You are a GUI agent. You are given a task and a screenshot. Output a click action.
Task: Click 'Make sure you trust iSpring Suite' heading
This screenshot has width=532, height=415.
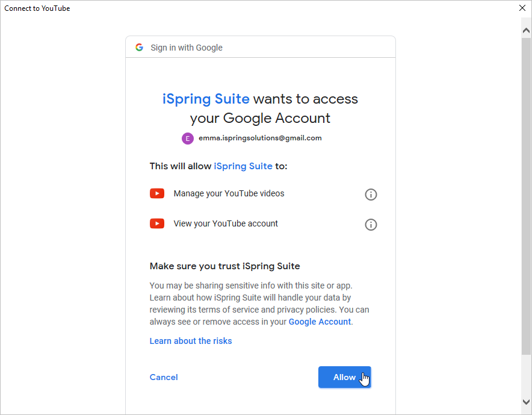(x=224, y=266)
